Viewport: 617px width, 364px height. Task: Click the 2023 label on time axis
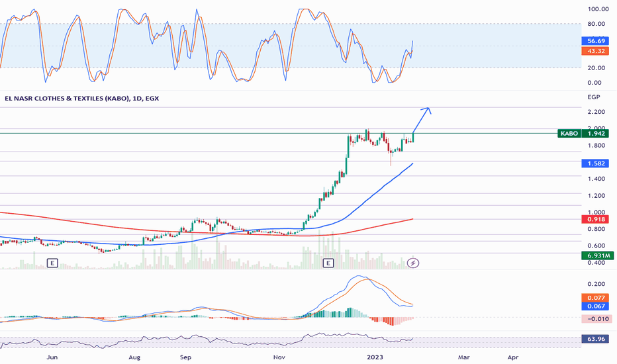pos(375,357)
